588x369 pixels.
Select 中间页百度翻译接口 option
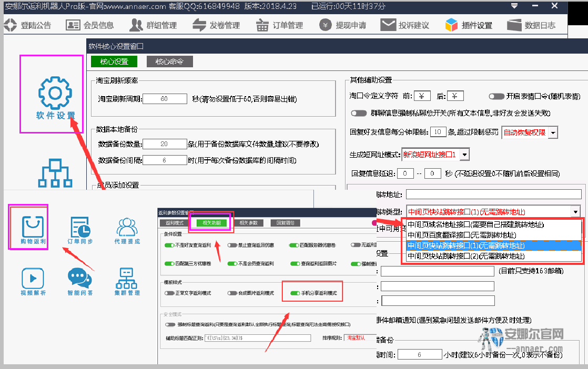click(x=494, y=235)
